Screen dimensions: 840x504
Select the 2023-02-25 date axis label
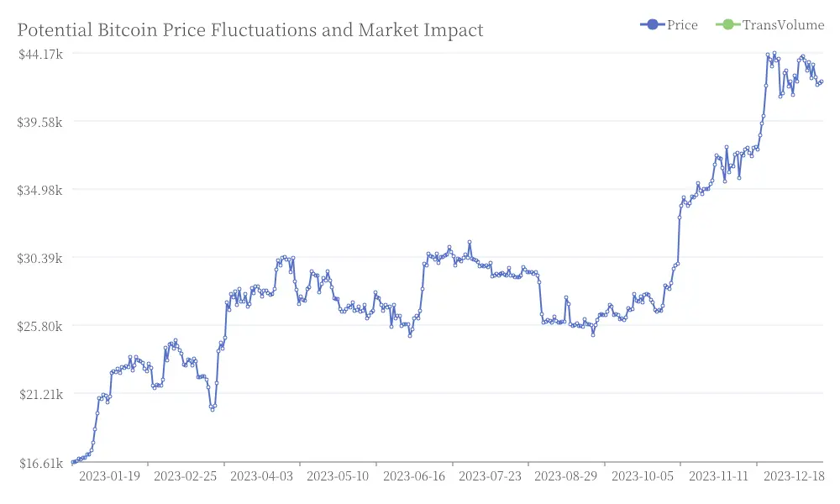point(186,476)
